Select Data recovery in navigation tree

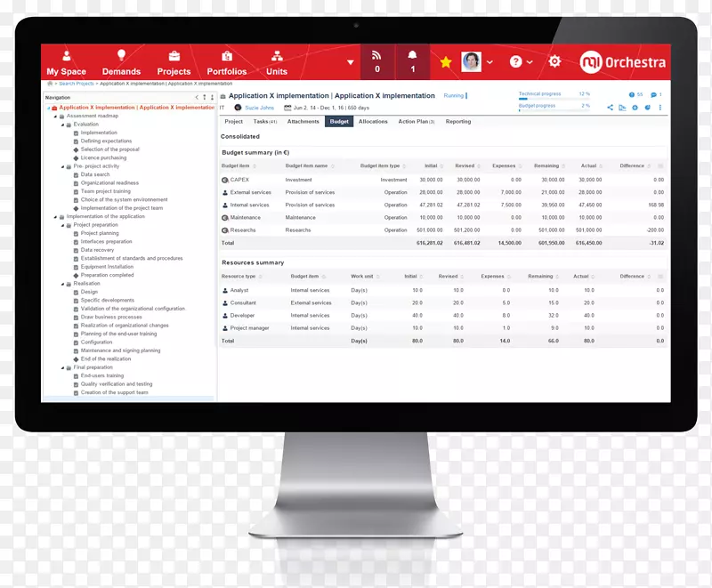[97, 250]
